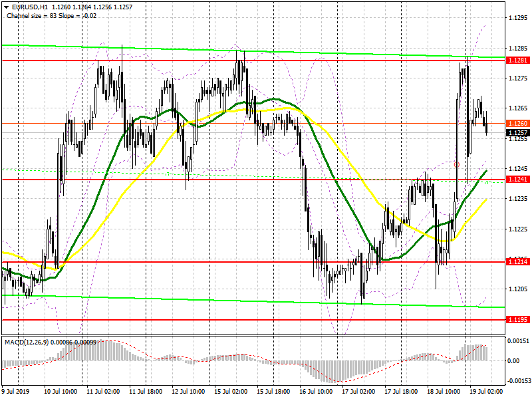Click the 17 Jul 02:00 time label
This screenshot has width=532, height=399.
tap(358, 392)
